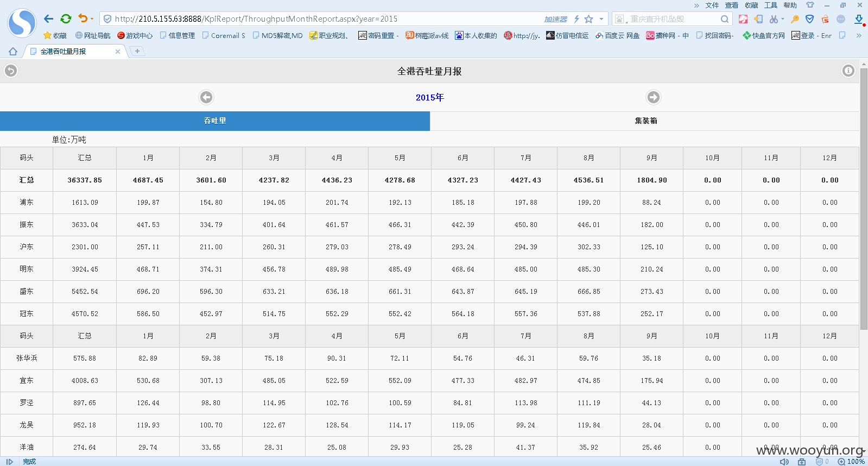
Task: Open the MD5解密 bookmark
Action: click(x=278, y=35)
